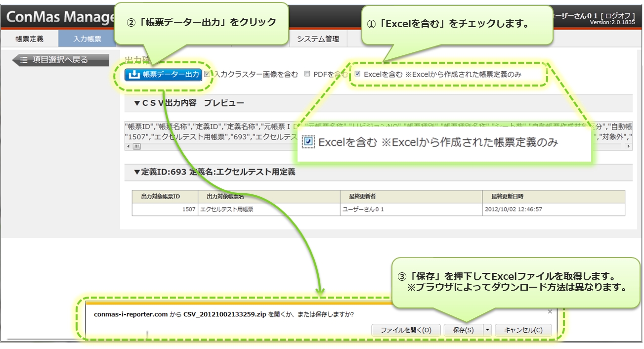Close the download notification bar

point(550,312)
